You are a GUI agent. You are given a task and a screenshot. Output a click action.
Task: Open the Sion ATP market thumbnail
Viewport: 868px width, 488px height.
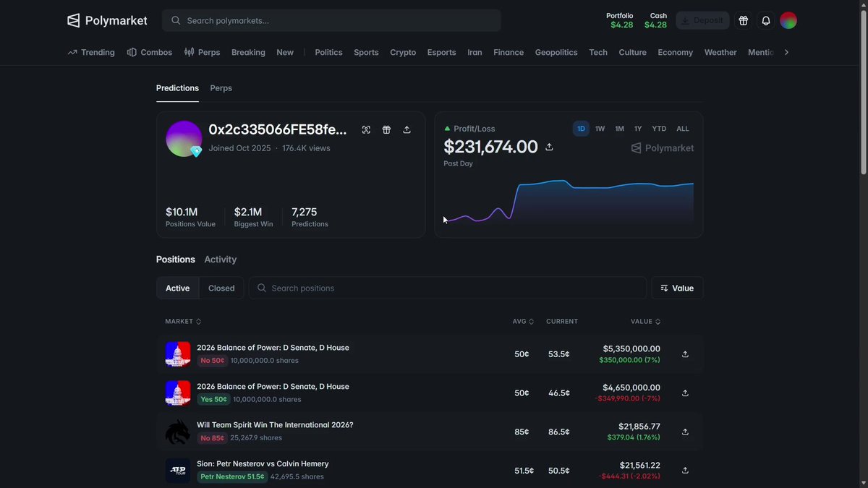pyautogui.click(x=178, y=471)
